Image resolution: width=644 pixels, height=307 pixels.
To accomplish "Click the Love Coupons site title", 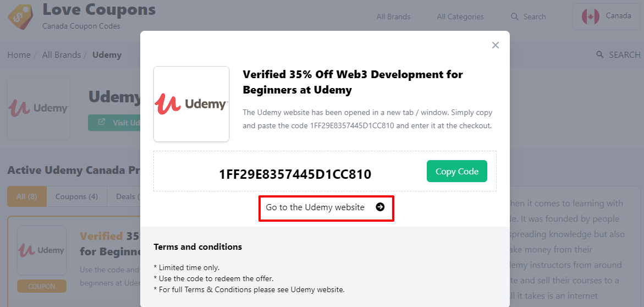I will 99,10.
